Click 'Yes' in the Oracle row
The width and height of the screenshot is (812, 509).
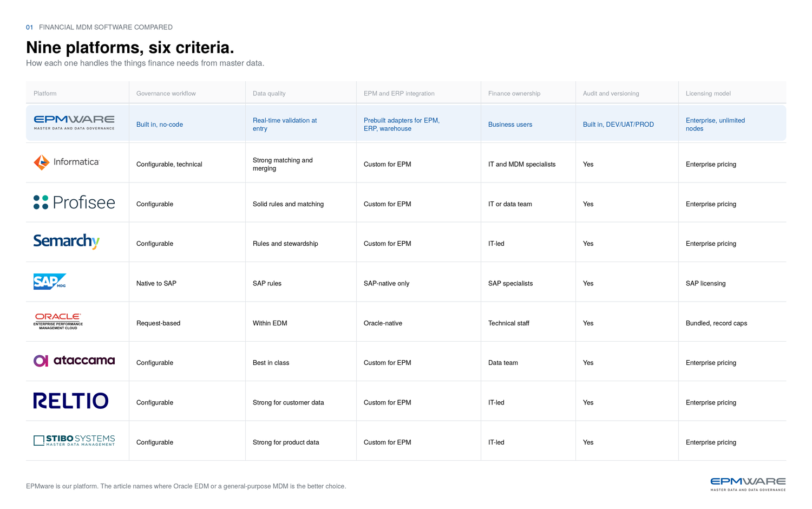pos(588,323)
